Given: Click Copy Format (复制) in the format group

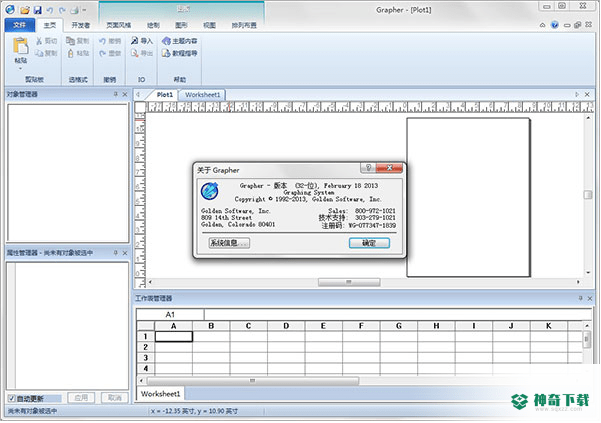Looking at the screenshot, I should point(77,41).
